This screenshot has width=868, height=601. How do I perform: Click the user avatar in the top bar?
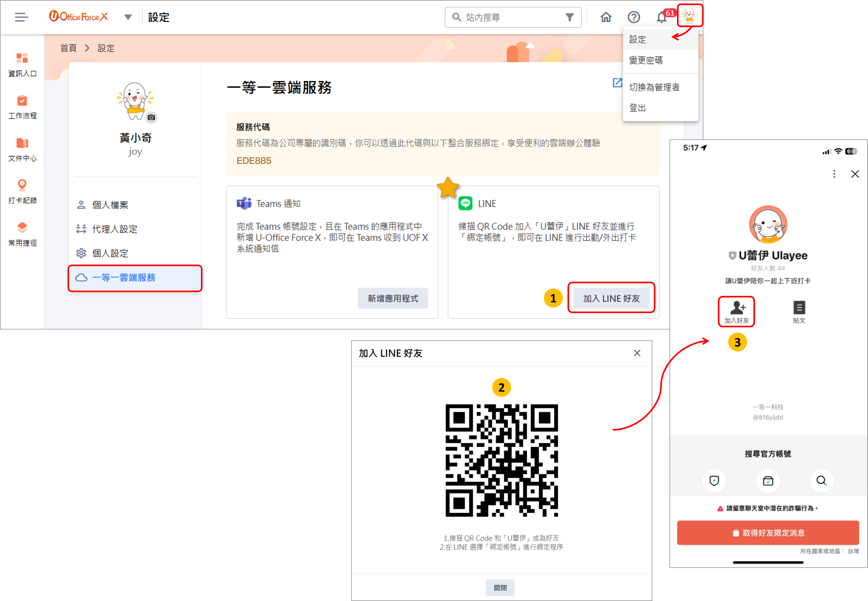[x=690, y=16]
